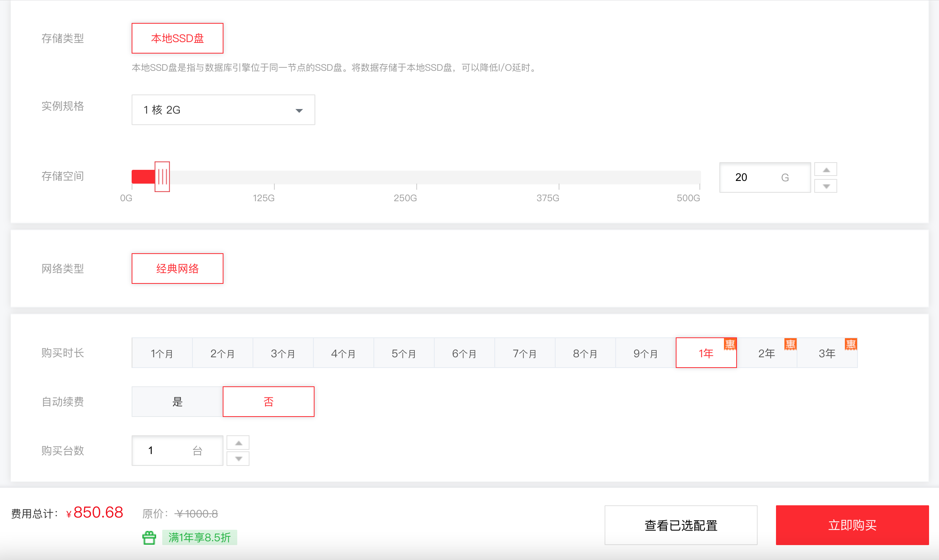
Task: Choose 3个月 purchase duration
Action: [283, 353]
